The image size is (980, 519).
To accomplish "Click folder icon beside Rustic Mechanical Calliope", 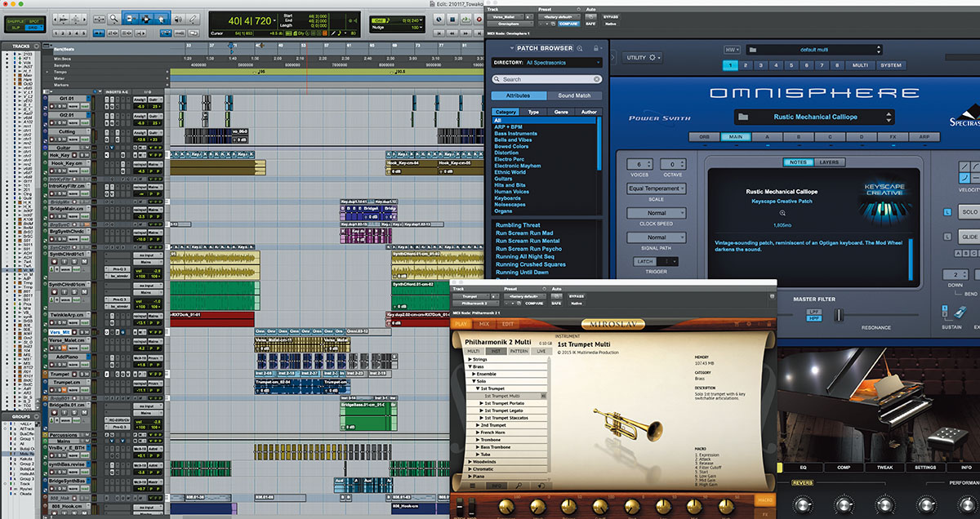I will click(744, 117).
